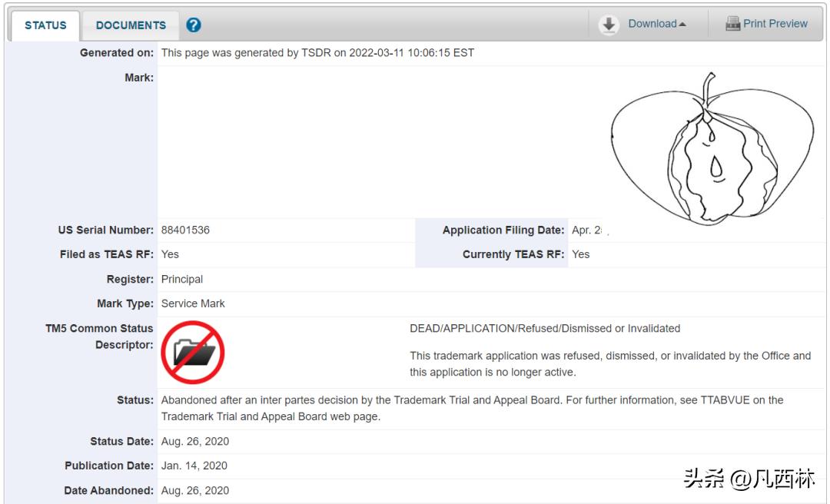Click the 'Publication Date:' label
The width and height of the screenshot is (830, 504).
[110, 466]
